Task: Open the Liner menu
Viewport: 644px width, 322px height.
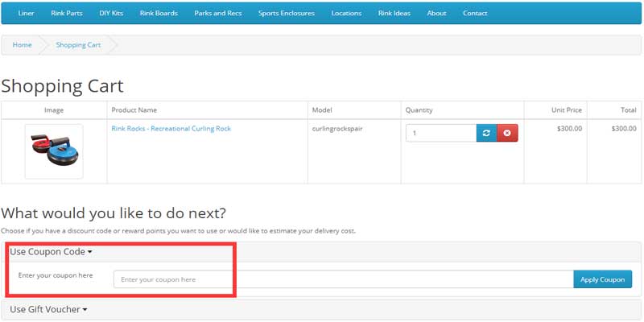Action: [26, 13]
